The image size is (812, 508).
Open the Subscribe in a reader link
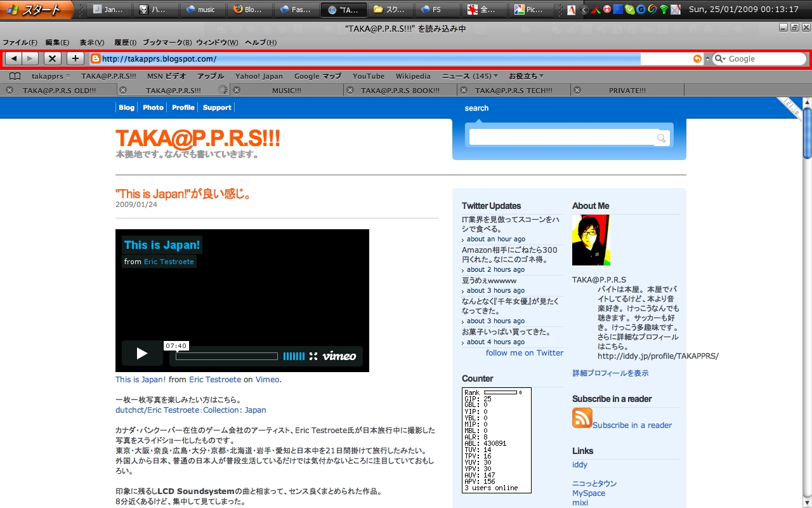632,425
